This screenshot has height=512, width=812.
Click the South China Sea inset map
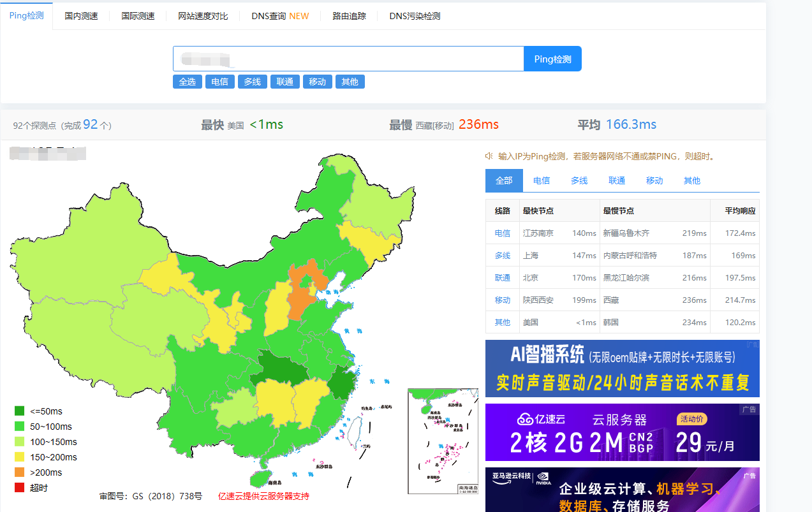pos(443,441)
